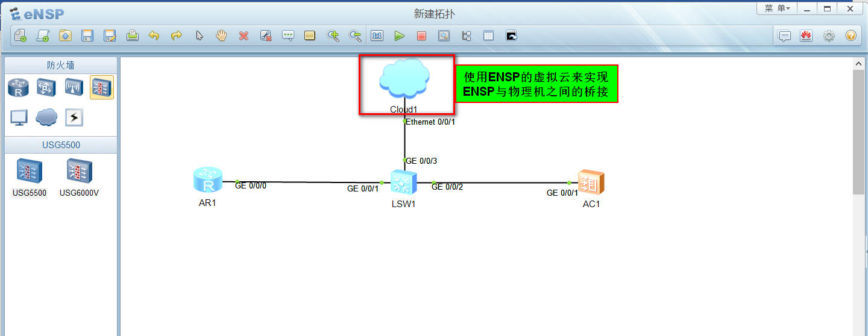This screenshot has width=868, height=336.
Task: Select the connection cable category
Action: click(x=74, y=117)
